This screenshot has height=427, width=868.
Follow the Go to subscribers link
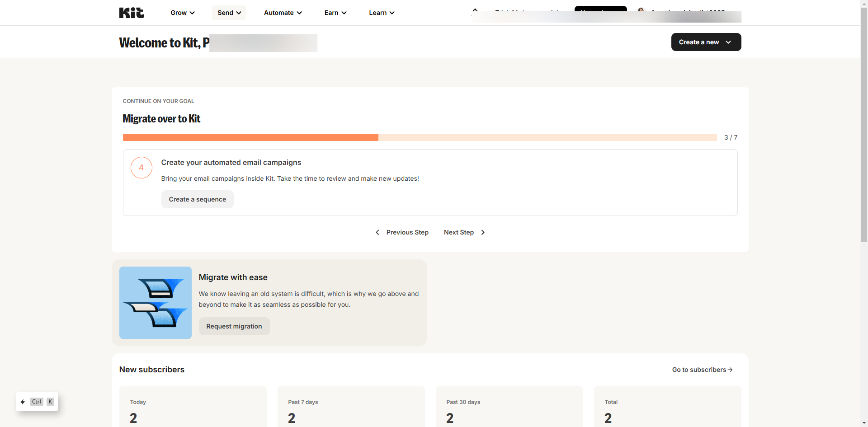(x=698, y=370)
